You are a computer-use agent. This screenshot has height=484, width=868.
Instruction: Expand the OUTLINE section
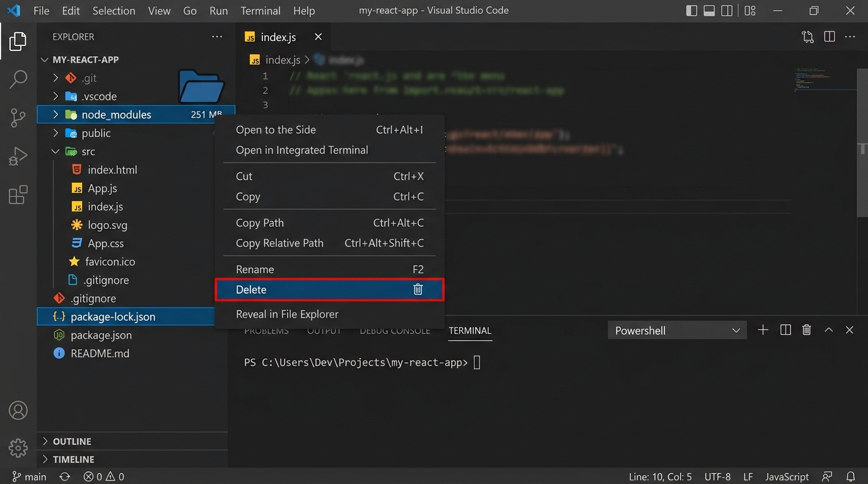coord(132,441)
